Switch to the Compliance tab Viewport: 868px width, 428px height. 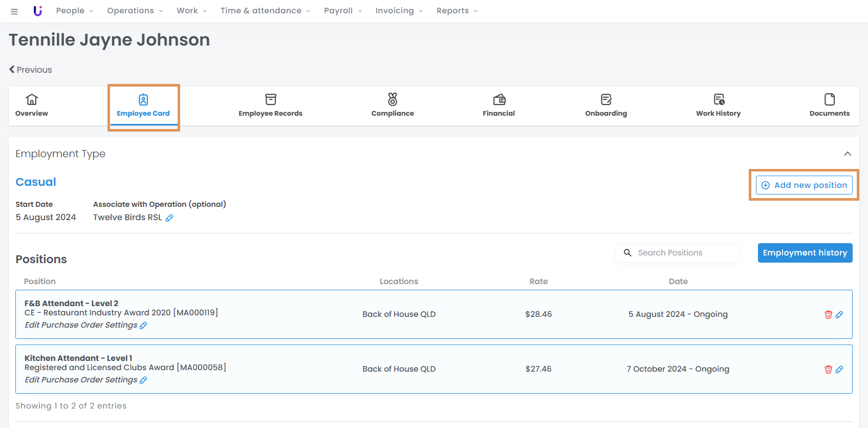click(x=393, y=105)
